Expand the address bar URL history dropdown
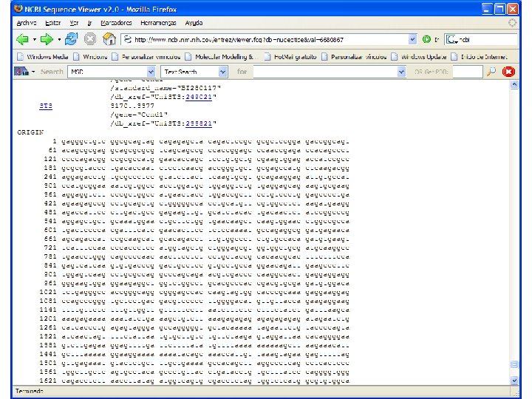Image resolution: width=532 pixels, height=399 pixels. [412, 39]
